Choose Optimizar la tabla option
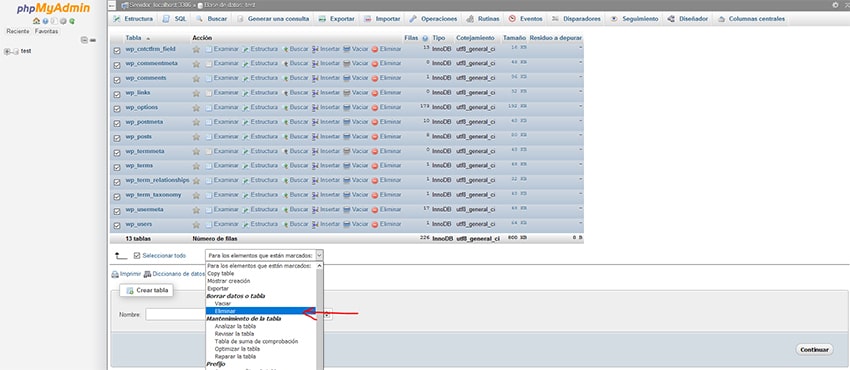 point(260,349)
